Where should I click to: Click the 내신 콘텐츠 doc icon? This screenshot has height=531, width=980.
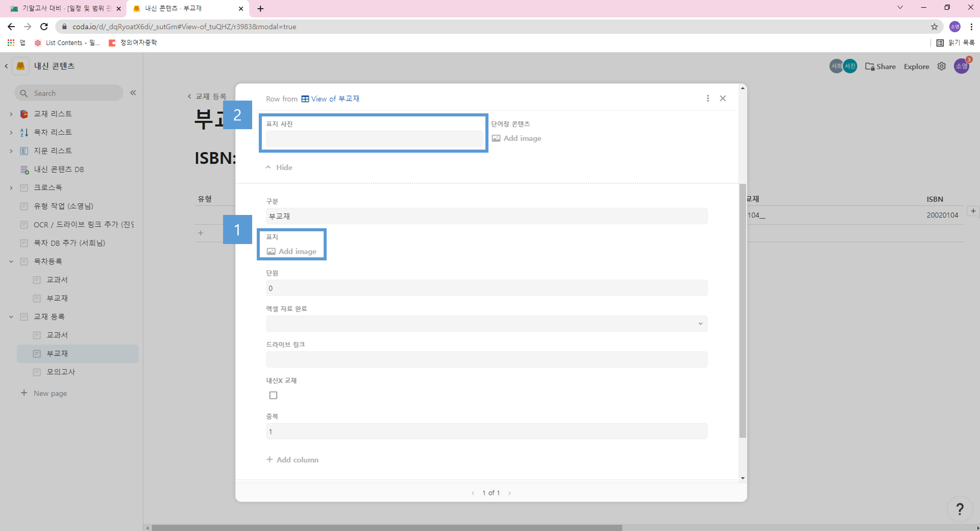[x=20, y=66]
